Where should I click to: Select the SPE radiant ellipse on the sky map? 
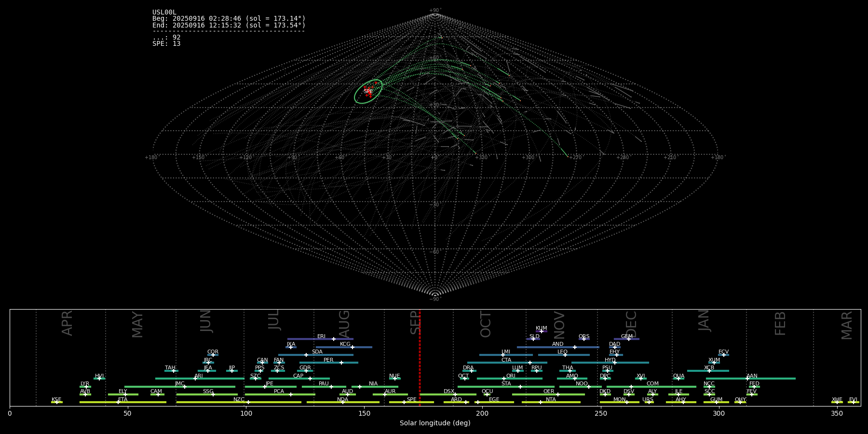(368, 92)
